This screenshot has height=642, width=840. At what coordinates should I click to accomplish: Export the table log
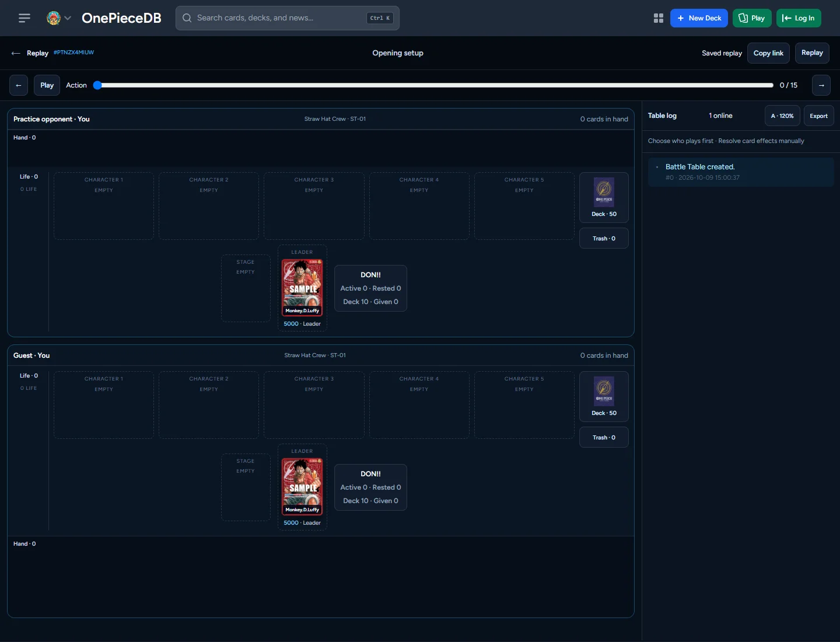pyautogui.click(x=818, y=116)
